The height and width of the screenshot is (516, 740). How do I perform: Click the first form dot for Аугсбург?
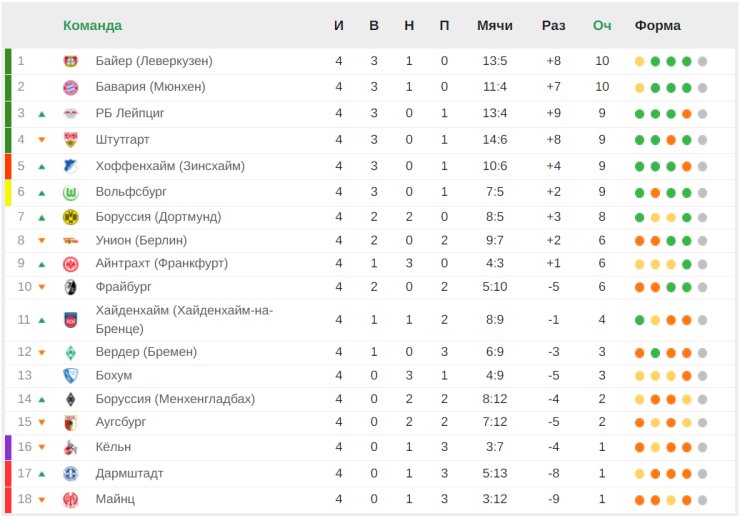639,422
